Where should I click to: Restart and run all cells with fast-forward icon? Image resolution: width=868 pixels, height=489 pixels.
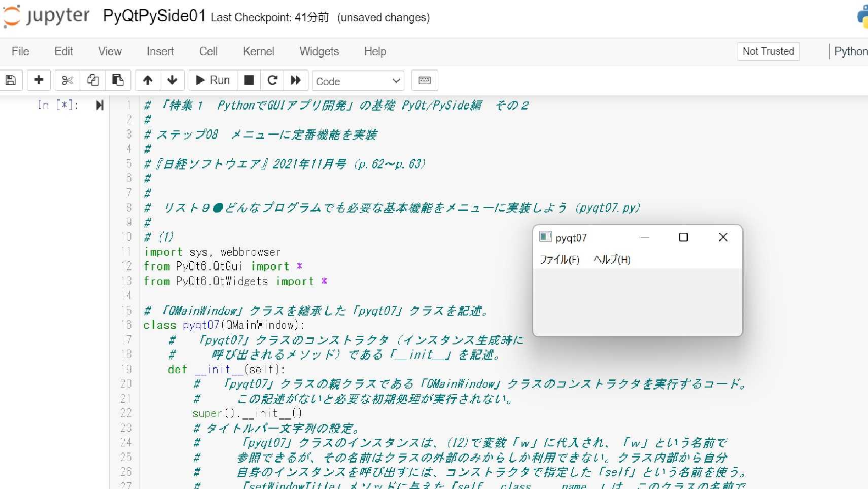point(296,80)
